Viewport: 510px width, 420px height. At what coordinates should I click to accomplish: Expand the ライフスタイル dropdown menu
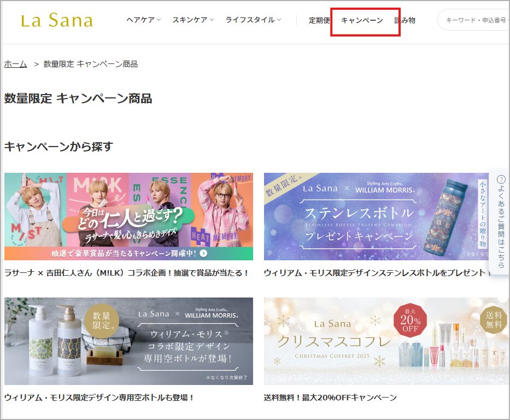(253, 20)
